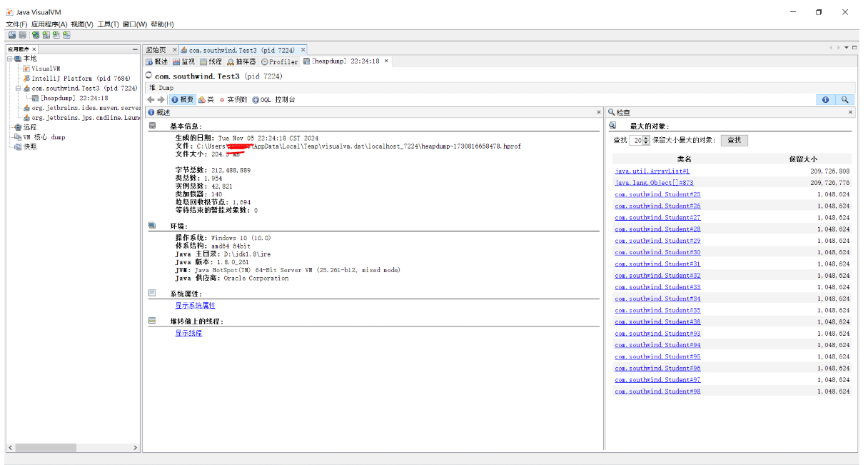Select IntelliJ Platform (pid 7684) node
The height and width of the screenshot is (465, 868).
coord(76,79)
